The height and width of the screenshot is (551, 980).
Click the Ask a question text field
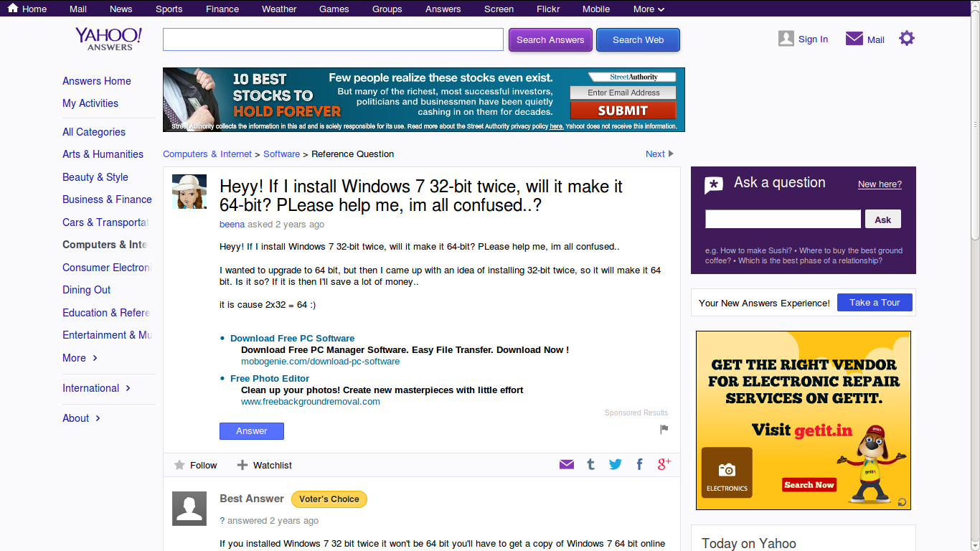783,219
